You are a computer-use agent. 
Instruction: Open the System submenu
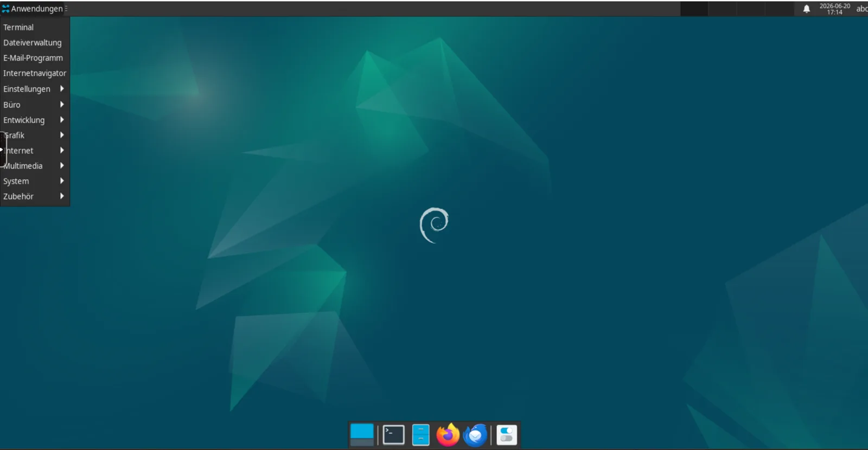pos(35,181)
